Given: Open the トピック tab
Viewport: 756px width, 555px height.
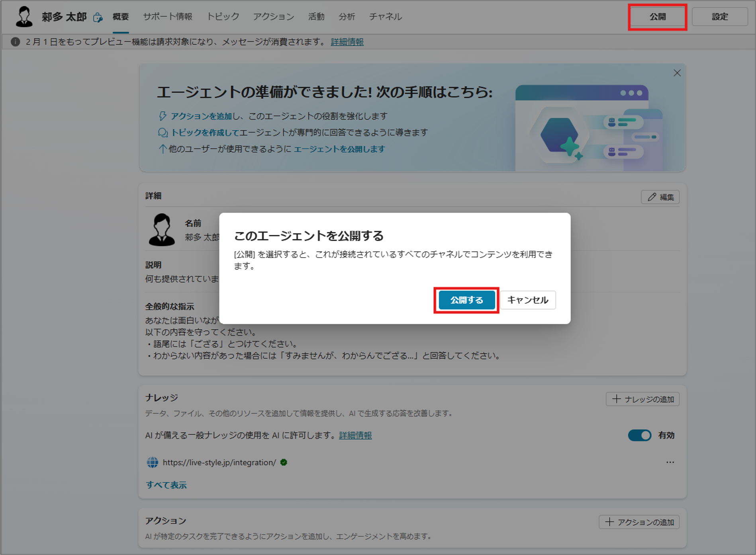Looking at the screenshot, I should click(x=223, y=17).
